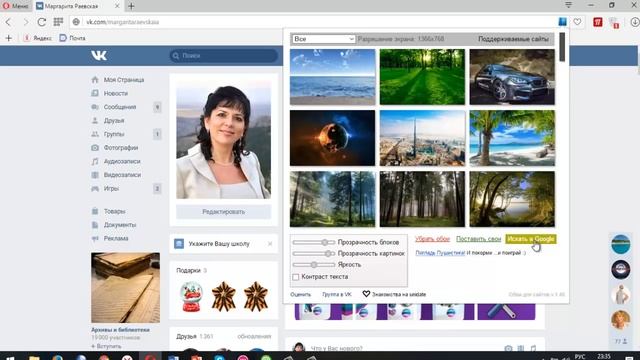Viewport: 640px width, 360px height.
Task: Open Видеозаписи in the sidebar
Action: coord(122,175)
